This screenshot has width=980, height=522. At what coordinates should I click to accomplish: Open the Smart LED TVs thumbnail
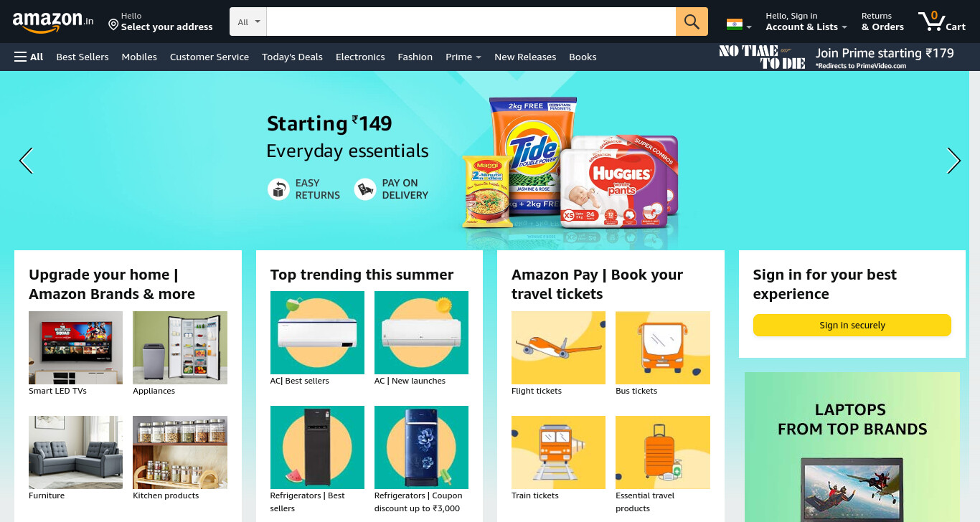point(75,348)
